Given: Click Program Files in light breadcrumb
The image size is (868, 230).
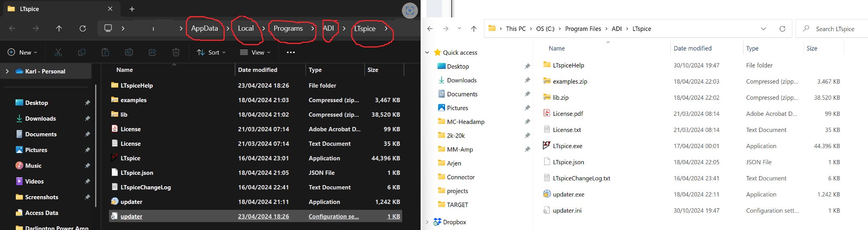Looking at the screenshot, I should [583, 29].
